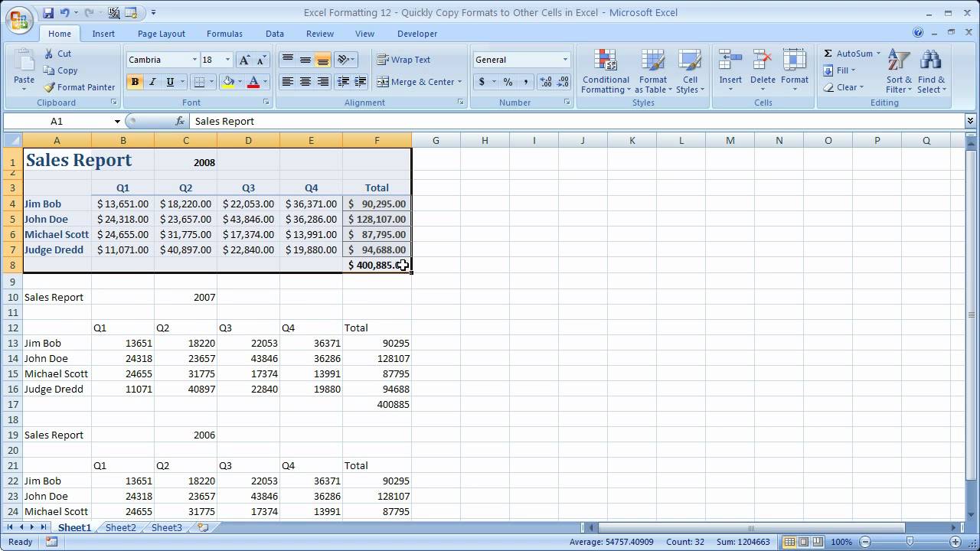Open Sort & Filter options
980x551 pixels.
[899, 72]
